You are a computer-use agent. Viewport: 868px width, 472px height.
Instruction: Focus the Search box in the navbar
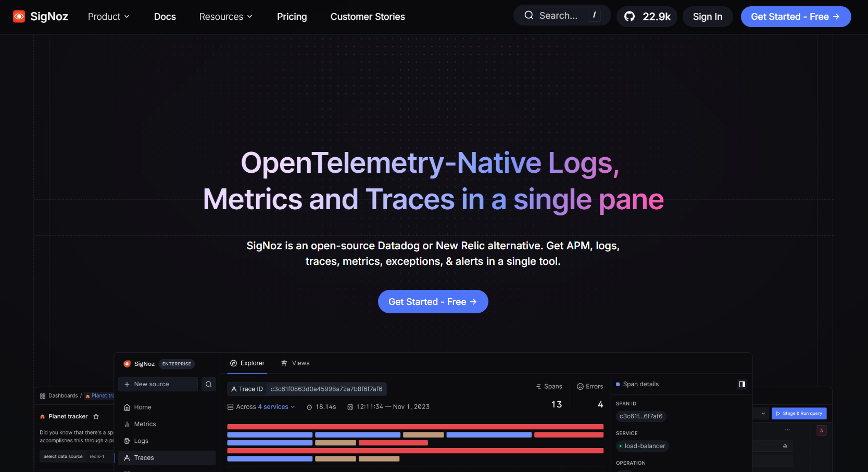tap(562, 16)
